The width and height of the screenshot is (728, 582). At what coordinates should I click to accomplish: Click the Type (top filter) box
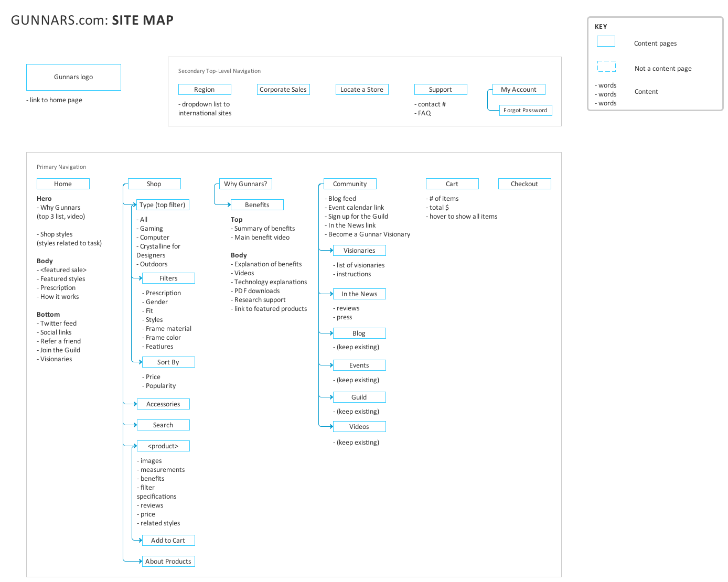[x=163, y=204]
